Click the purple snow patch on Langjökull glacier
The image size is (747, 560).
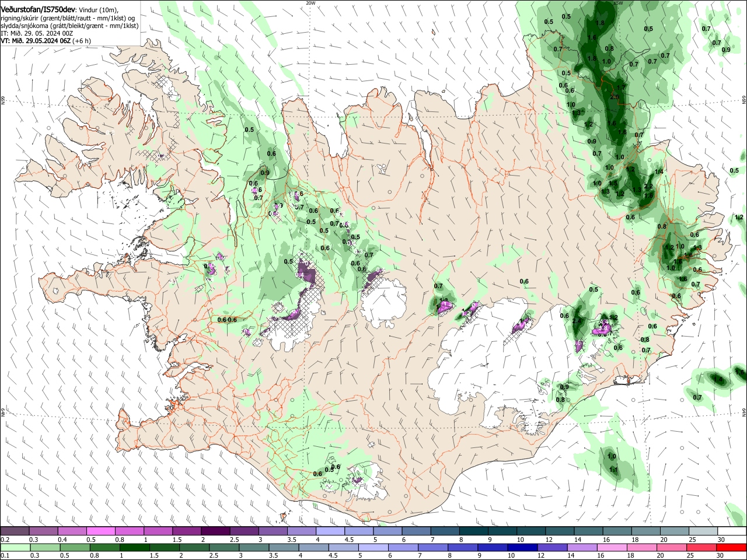305,272
